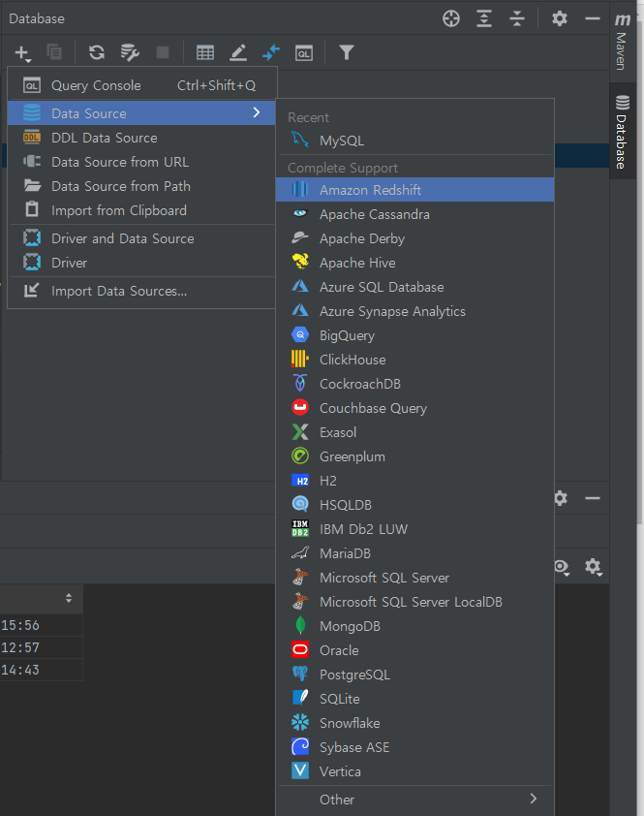Viewport: 644px width, 816px height.
Task: Choose Apache Cassandra
Action: [414, 214]
